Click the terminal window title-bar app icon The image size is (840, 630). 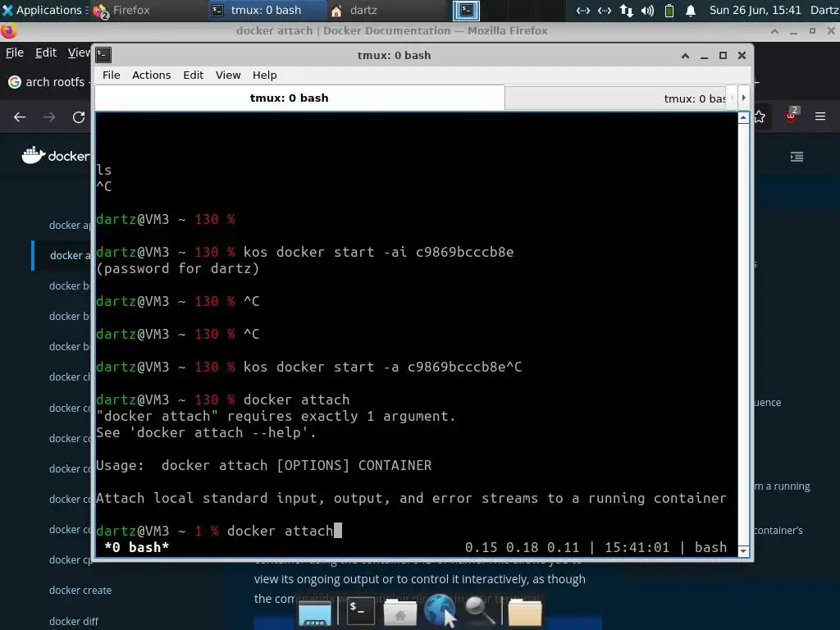(103, 55)
